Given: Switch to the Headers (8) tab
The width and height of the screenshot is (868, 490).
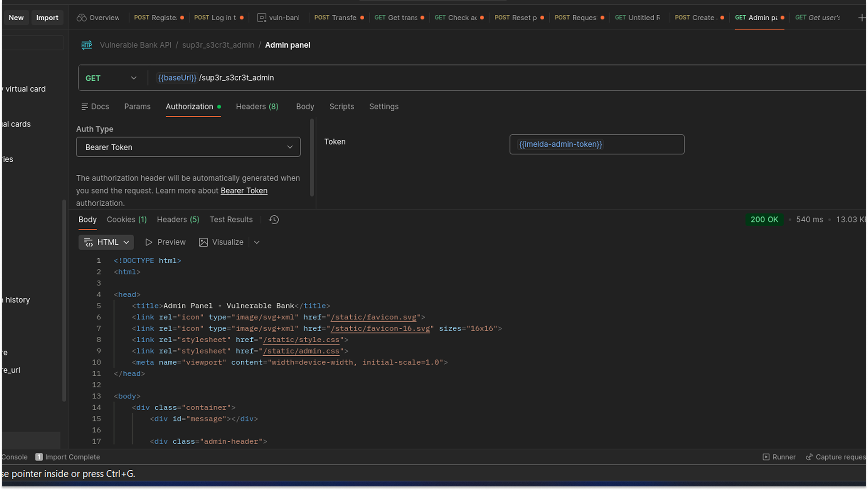Looking at the screenshot, I should click(x=257, y=106).
